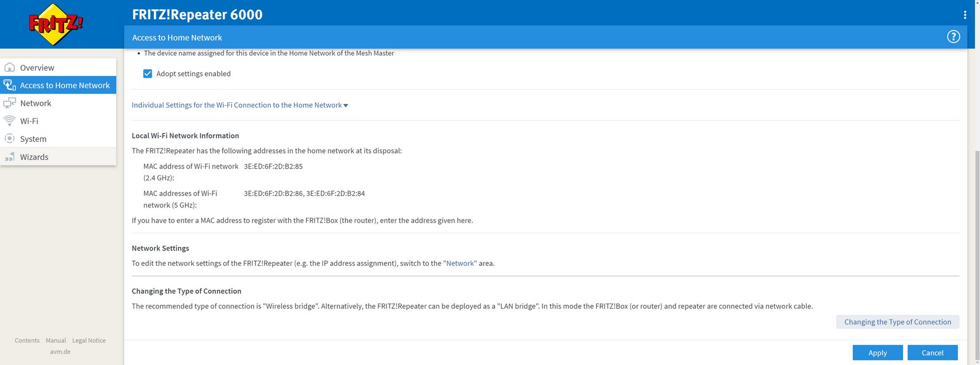980x365 pixels.
Task: Open the Legal Notice footer link
Action: tap(89, 340)
